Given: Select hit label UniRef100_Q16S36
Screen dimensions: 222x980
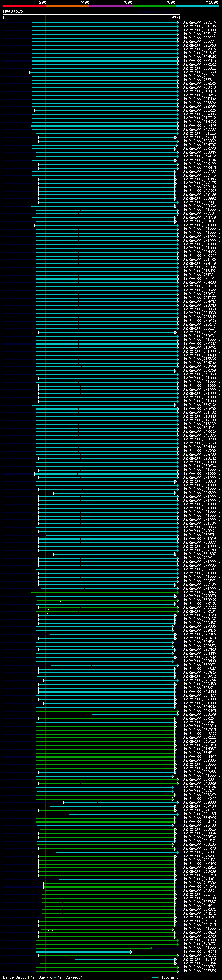Looking at the screenshot, I should pos(199,359).
